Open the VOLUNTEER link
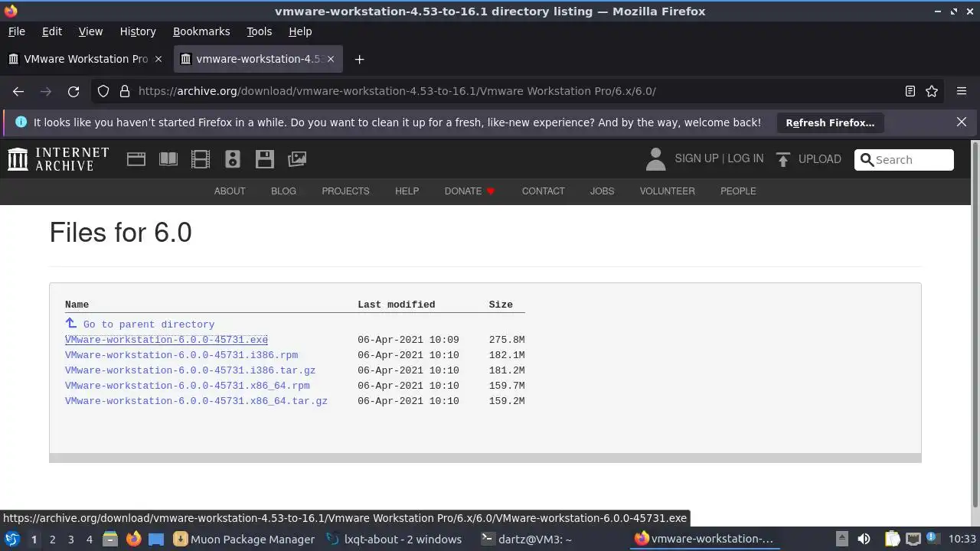 click(668, 191)
